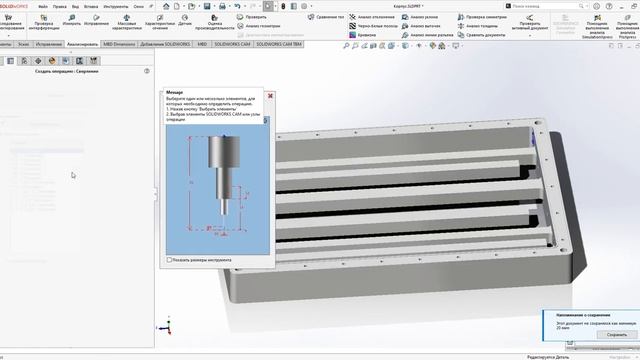Open Draft Analysis (Анализ уклона)
640x360 pixels.
coord(420,17)
